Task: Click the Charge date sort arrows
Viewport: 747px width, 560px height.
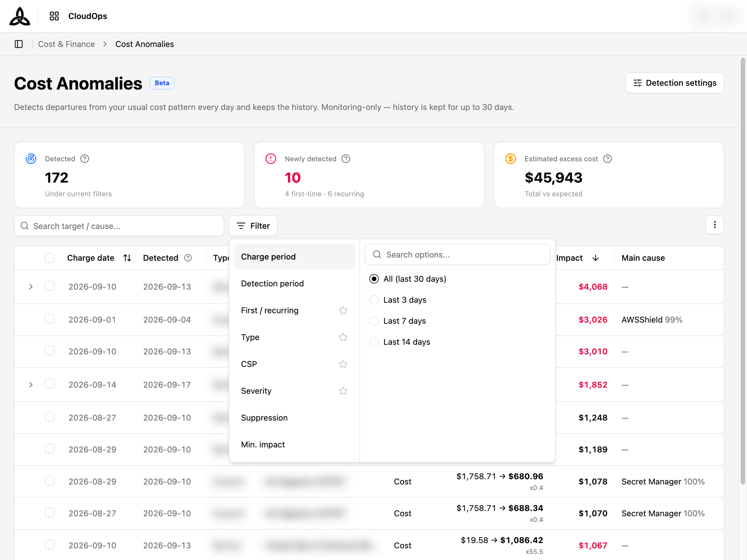Action: coord(127,258)
